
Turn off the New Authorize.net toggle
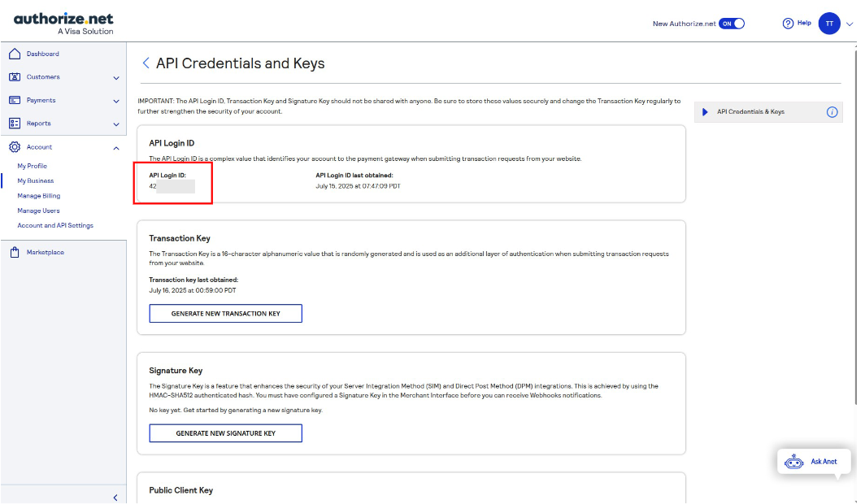tap(732, 23)
